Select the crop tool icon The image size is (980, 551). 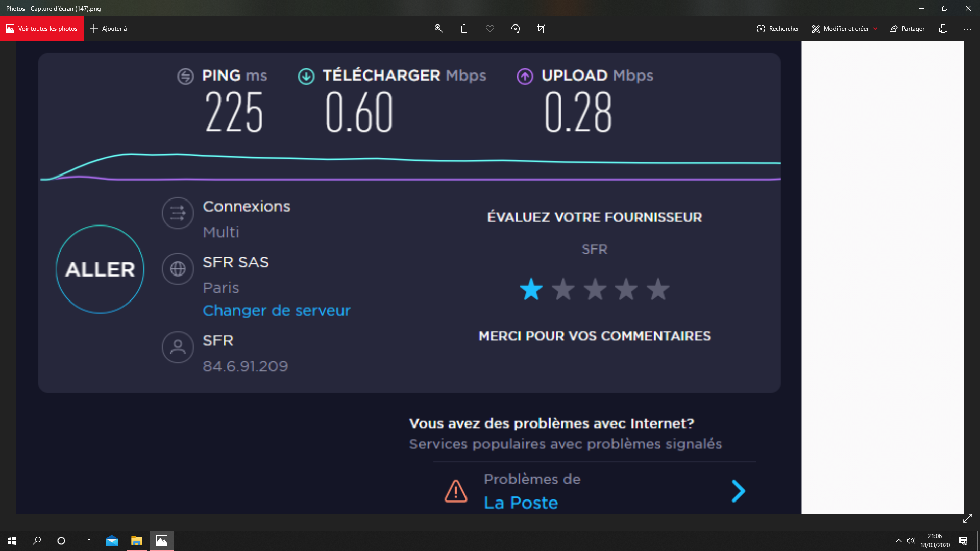click(541, 29)
